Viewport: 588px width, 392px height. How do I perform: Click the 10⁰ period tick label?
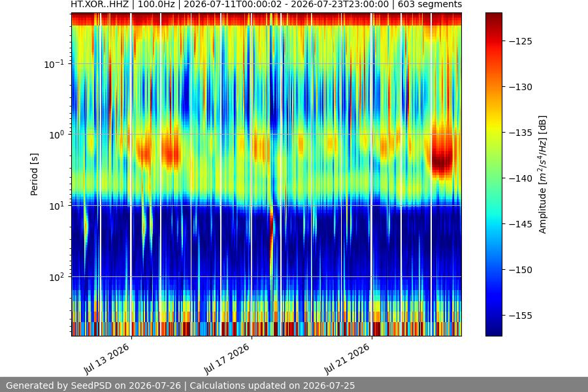(x=56, y=135)
